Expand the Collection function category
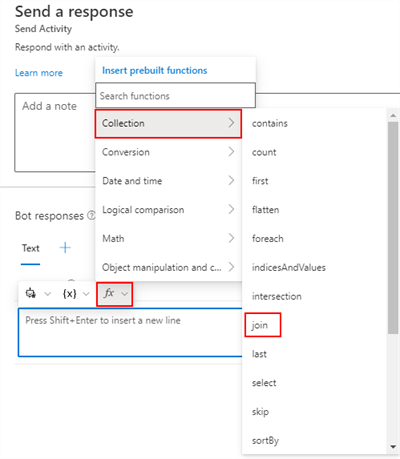 pyautogui.click(x=168, y=123)
